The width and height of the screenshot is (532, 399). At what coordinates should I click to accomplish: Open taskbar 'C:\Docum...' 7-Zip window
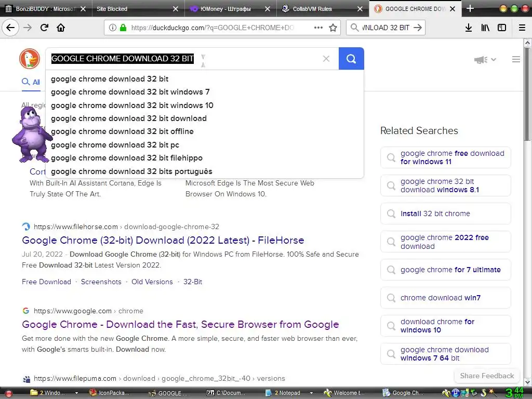(225, 393)
